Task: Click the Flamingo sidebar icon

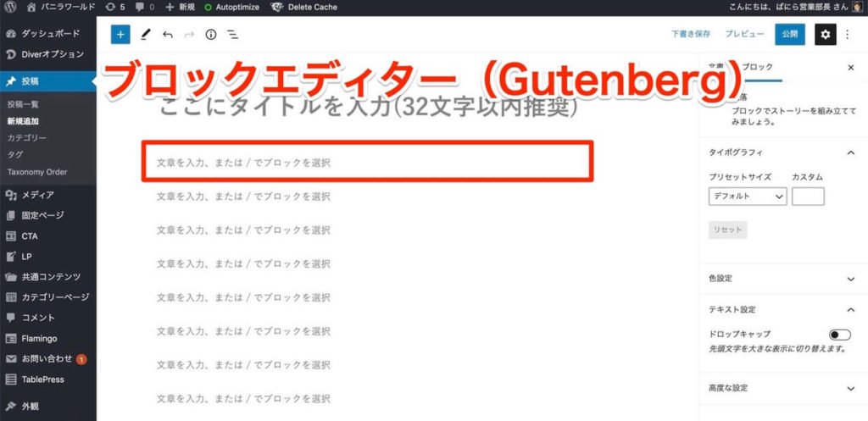Action: click(x=11, y=339)
